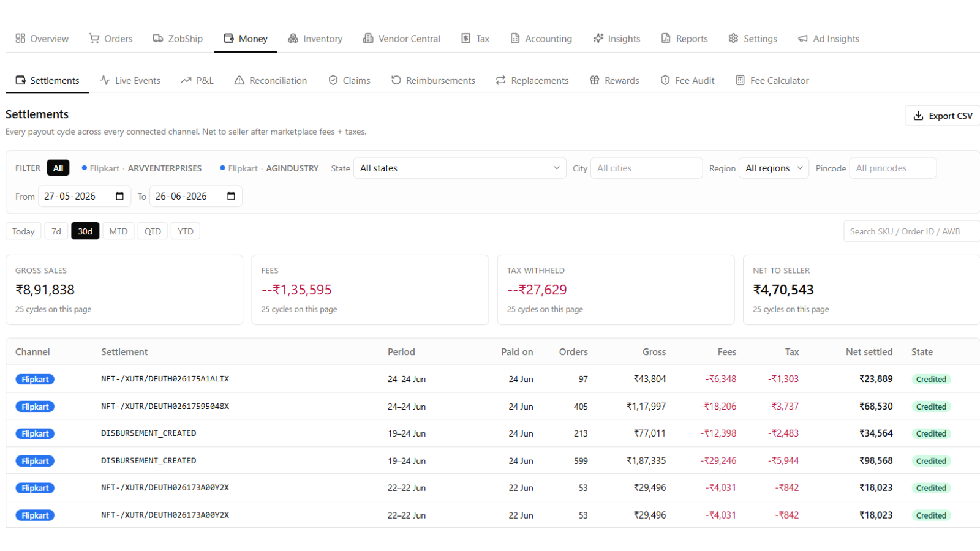Click the Inventory boxes icon
The width and height of the screenshot is (980, 551).
coord(293,39)
